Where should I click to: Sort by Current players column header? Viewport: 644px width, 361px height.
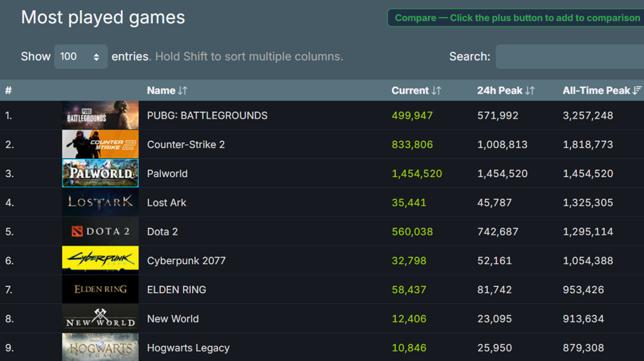click(x=416, y=91)
